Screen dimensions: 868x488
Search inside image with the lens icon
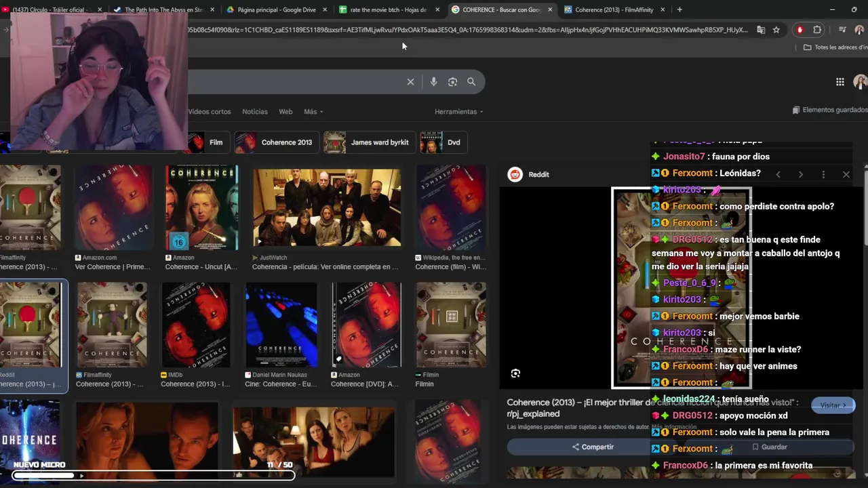pyautogui.click(x=515, y=373)
